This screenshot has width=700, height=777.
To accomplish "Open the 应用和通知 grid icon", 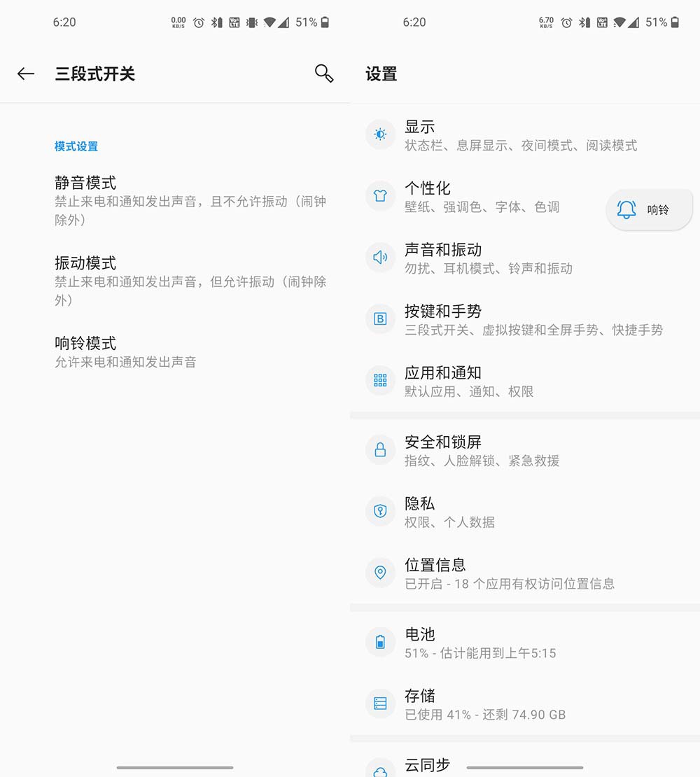I will pyautogui.click(x=380, y=380).
